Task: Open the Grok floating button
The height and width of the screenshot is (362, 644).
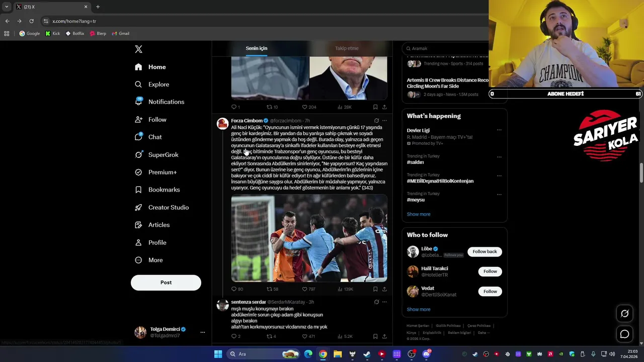Action: click(x=624, y=314)
